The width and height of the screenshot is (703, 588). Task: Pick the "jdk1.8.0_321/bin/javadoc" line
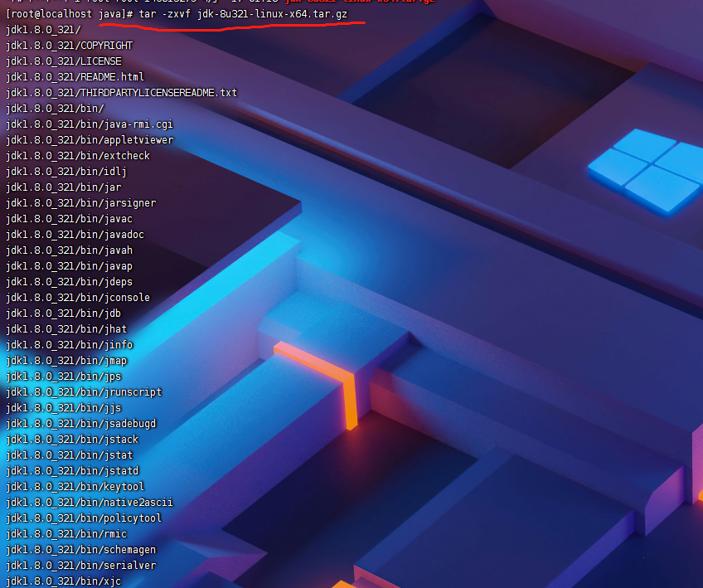pyautogui.click(x=75, y=235)
